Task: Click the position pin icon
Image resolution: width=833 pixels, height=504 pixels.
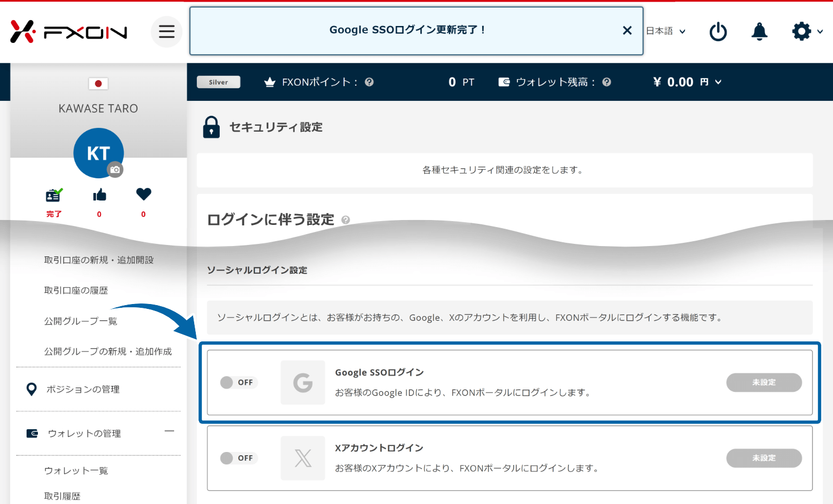Action: [31, 389]
